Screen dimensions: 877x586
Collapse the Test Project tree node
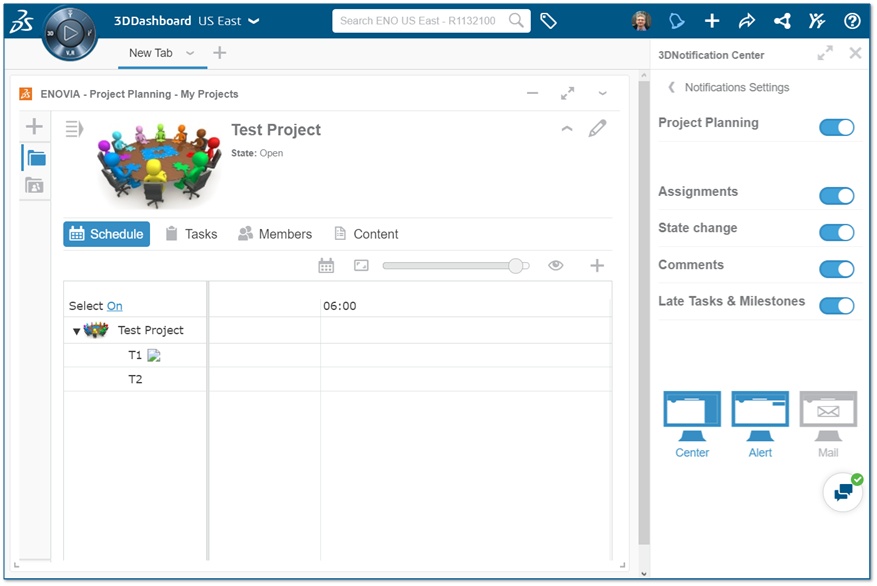point(76,331)
